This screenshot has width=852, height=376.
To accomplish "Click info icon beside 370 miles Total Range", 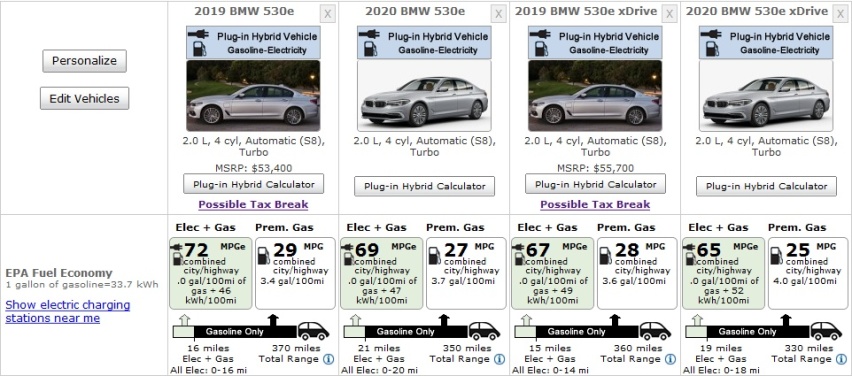I will tap(328, 359).
